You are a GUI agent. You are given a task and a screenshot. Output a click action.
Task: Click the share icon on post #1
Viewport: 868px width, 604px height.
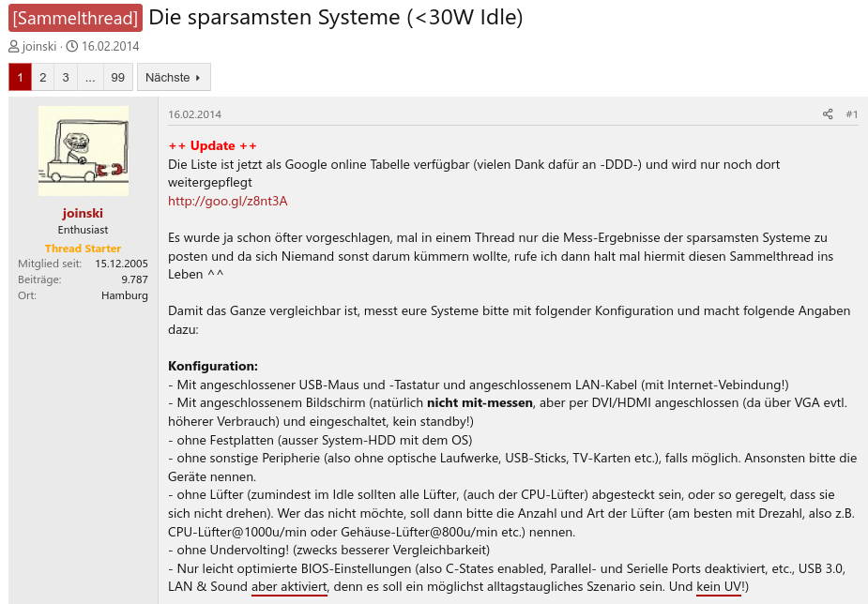click(x=828, y=114)
